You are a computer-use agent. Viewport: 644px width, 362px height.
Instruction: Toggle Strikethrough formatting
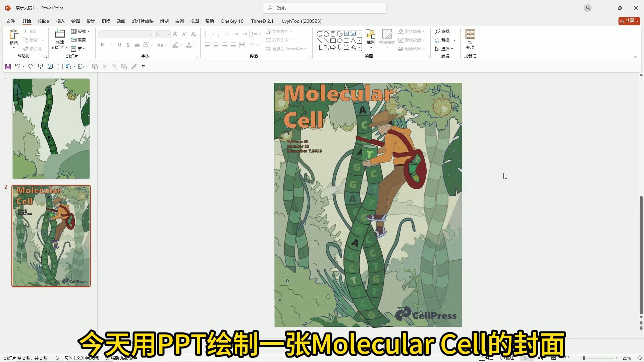pos(137,45)
